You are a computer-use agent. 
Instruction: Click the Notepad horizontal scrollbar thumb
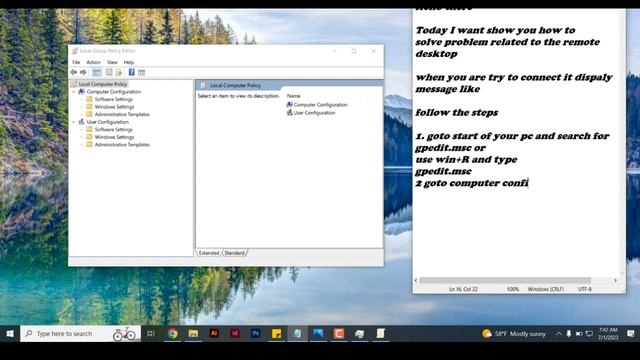[x=505, y=280]
